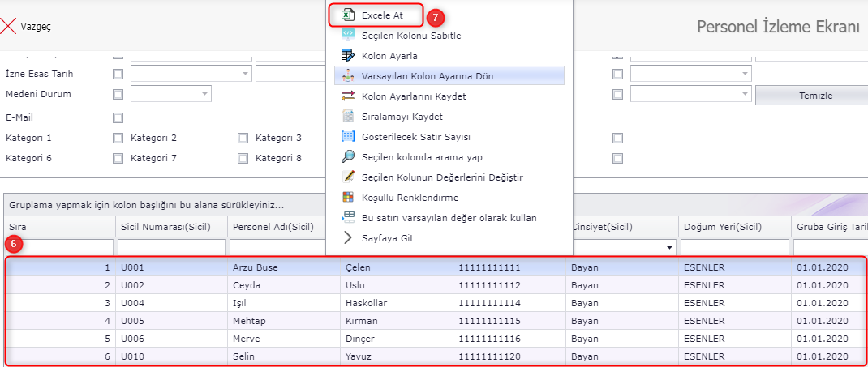Click the Seçilen Kolonu Sabitle icon
This screenshot has width=868, height=367.
pyautogui.click(x=348, y=35)
